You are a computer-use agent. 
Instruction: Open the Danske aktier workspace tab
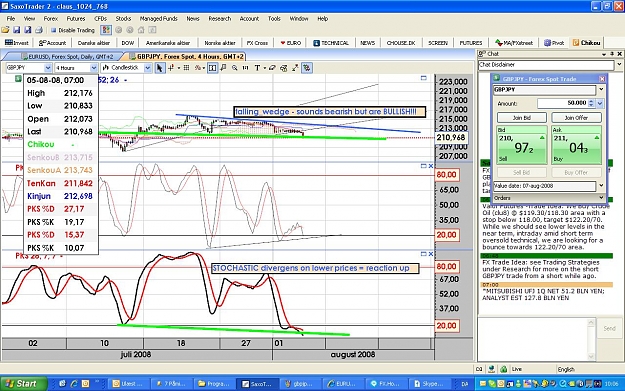(x=94, y=43)
